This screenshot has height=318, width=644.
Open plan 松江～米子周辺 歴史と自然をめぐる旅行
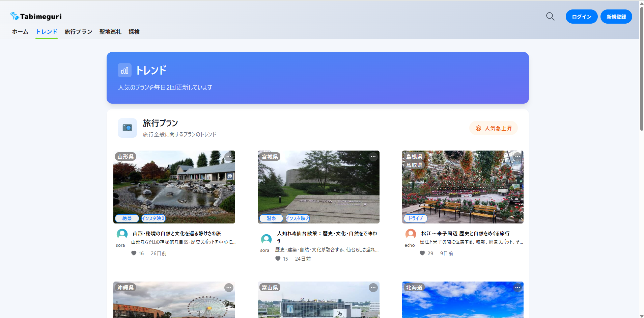point(466,234)
